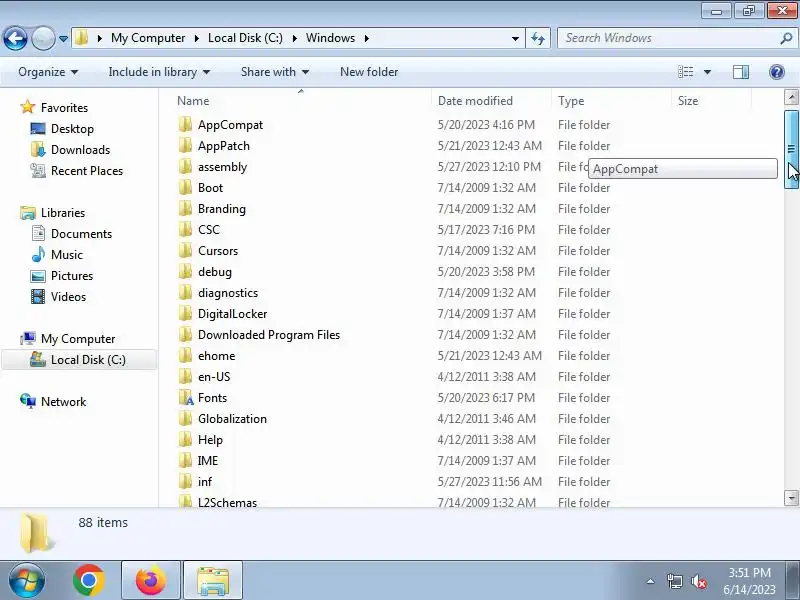Expand the arrow after My Computer breadcrumb
Image resolution: width=800 pixels, height=600 pixels.
(196, 38)
